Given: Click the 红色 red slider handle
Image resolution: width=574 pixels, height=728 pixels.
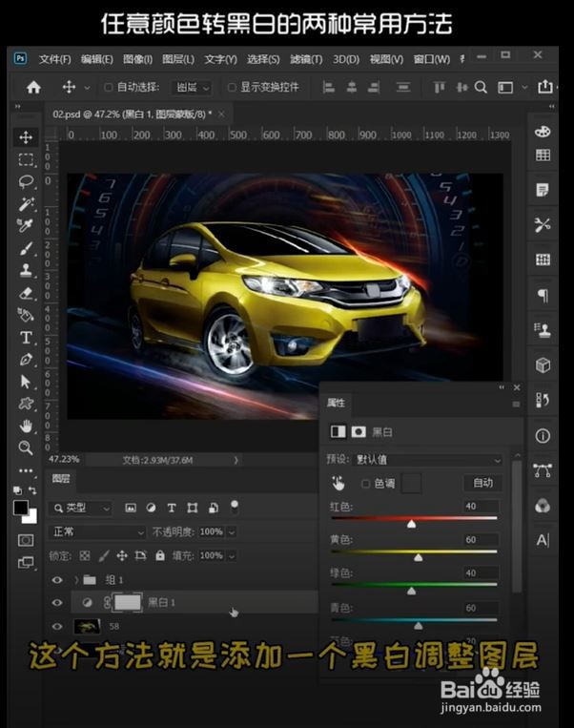Looking at the screenshot, I should (x=411, y=524).
